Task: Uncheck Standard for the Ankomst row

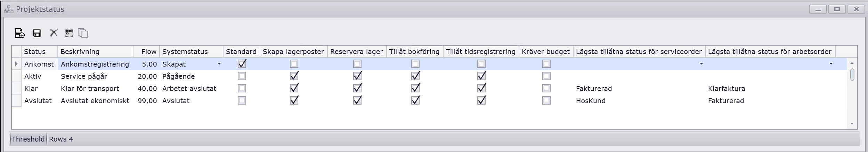Action: pos(242,64)
